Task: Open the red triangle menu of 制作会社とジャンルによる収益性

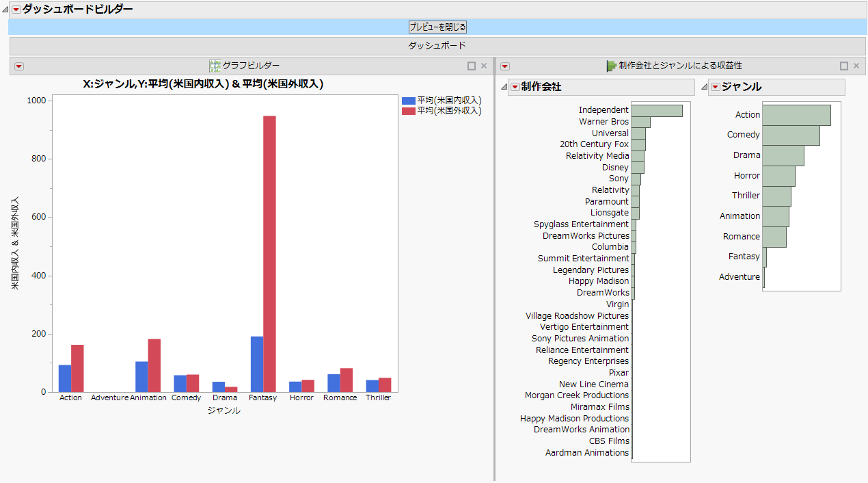Action: click(506, 66)
